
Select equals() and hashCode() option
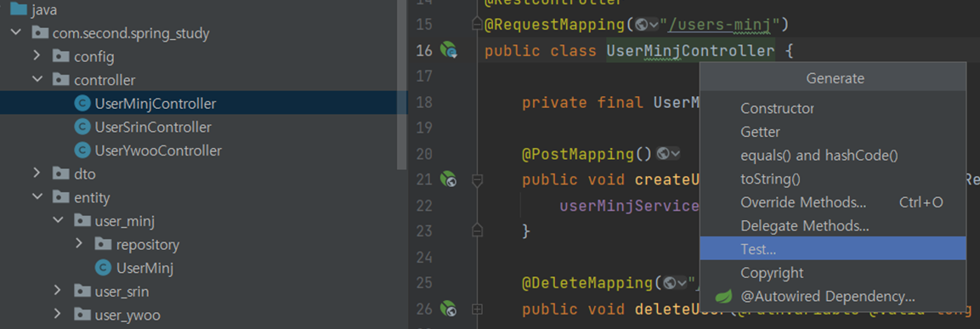tap(832, 155)
